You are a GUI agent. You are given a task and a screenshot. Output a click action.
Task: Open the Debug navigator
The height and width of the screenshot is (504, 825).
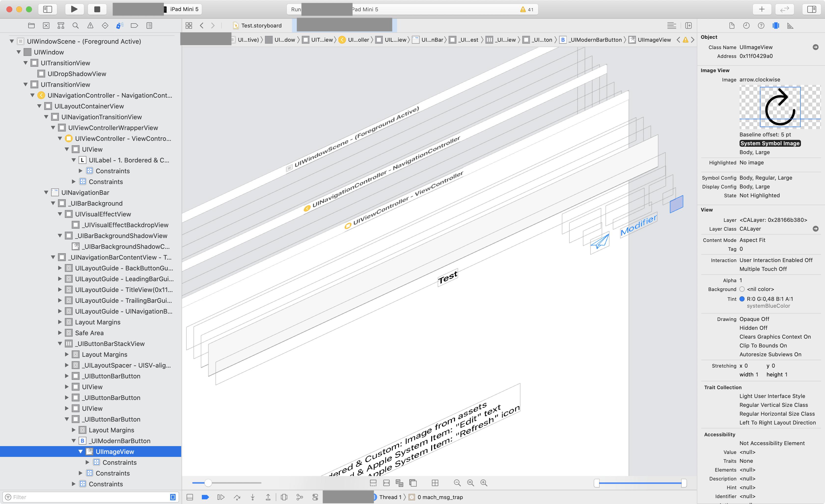(x=120, y=26)
